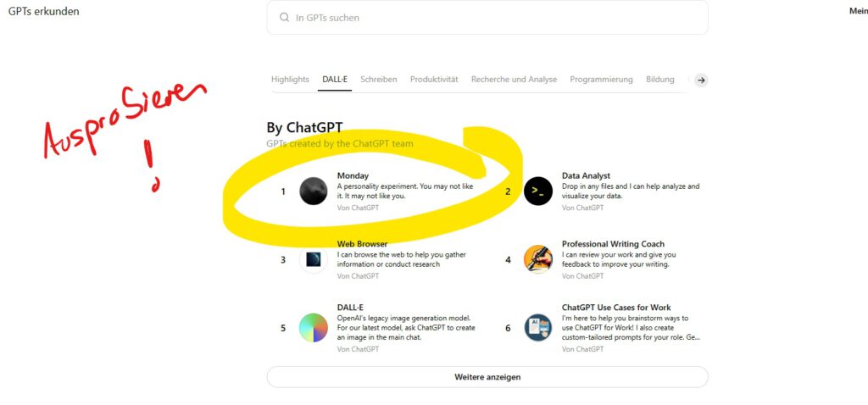Focus the In GPTs suchen field

click(487, 17)
